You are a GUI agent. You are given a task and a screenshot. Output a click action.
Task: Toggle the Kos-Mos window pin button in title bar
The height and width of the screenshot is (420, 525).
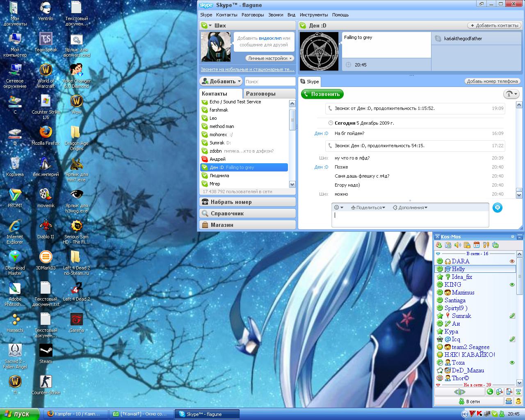(512, 237)
